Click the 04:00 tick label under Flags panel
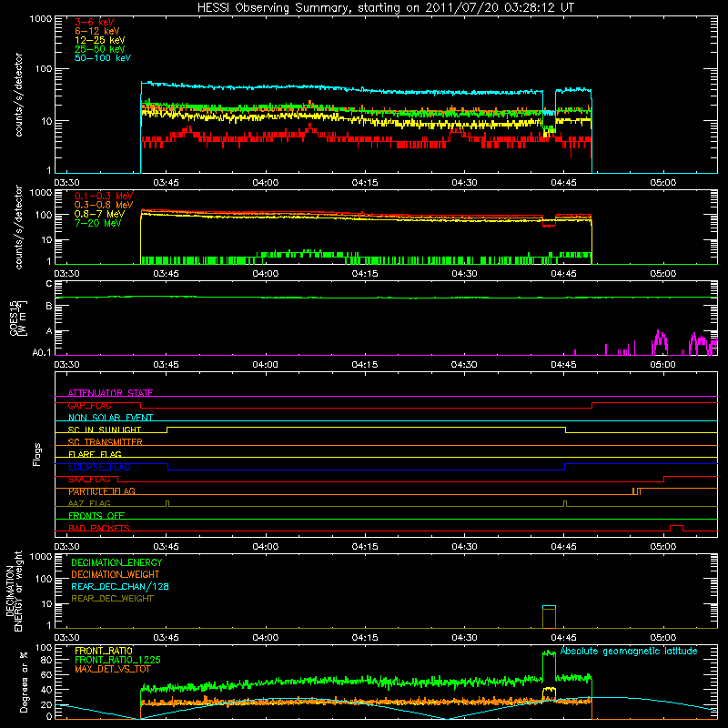Image resolution: width=728 pixels, height=728 pixels. pyautogui.click(x=266, y=547)
